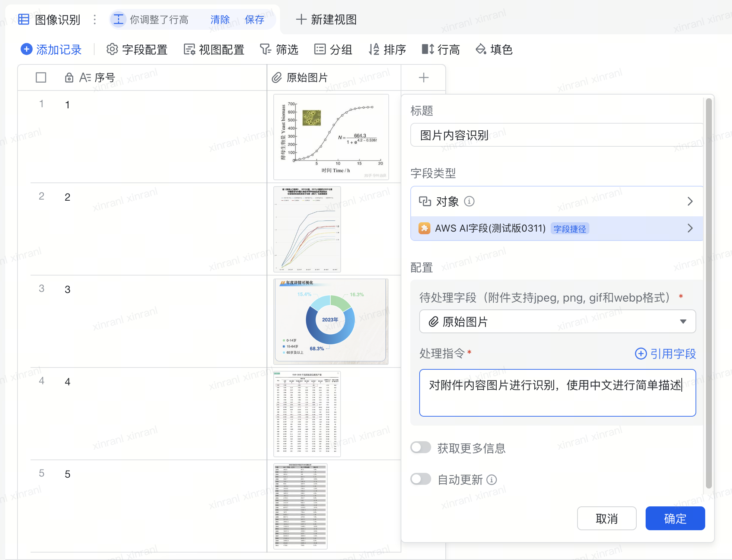Open the 筛选 filter menu
This screenshot has height=560, width=732.
(279, 49)
